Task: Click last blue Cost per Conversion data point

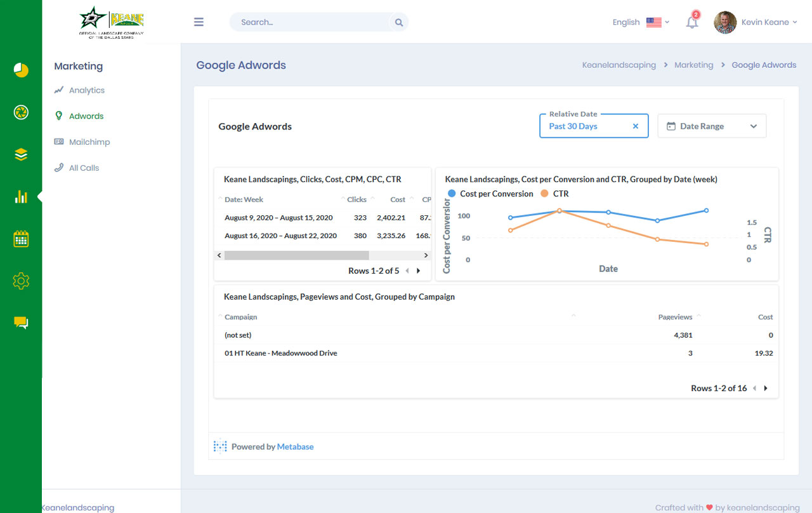Action: click(706, 211)
